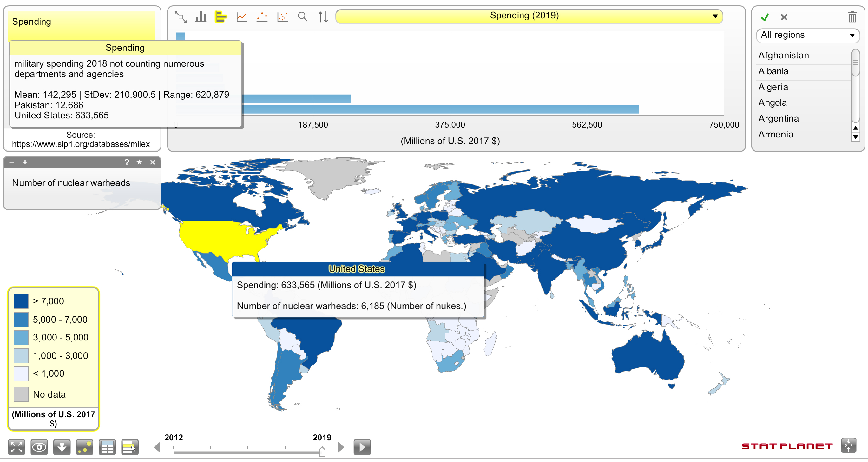Image resolution: width=868 pixels, height=462 pixels.
Task: Collapse indicator panel with minus button
Action: [11, 162]
